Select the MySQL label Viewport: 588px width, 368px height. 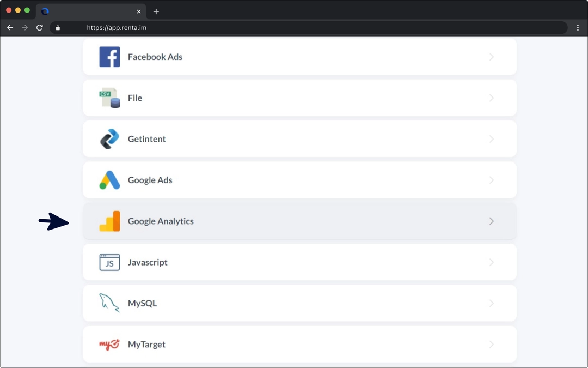pyautogui.click(x=142, y=304)
